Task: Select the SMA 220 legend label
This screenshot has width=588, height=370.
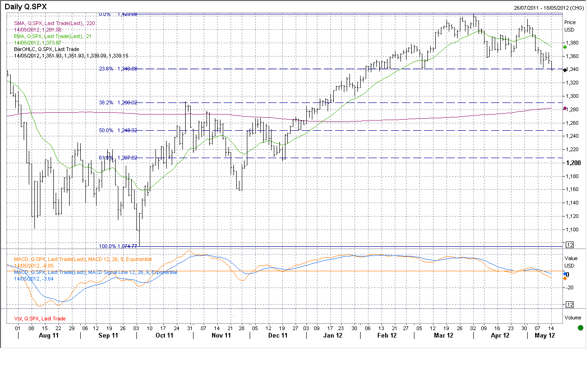Action: pos(54,23)
